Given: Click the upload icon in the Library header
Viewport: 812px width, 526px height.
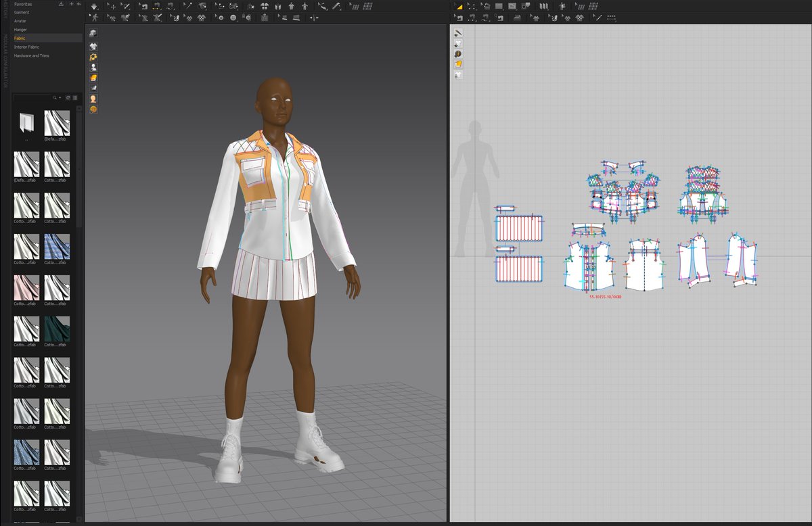Looking at the screenshot, I should tap(60, 5).
